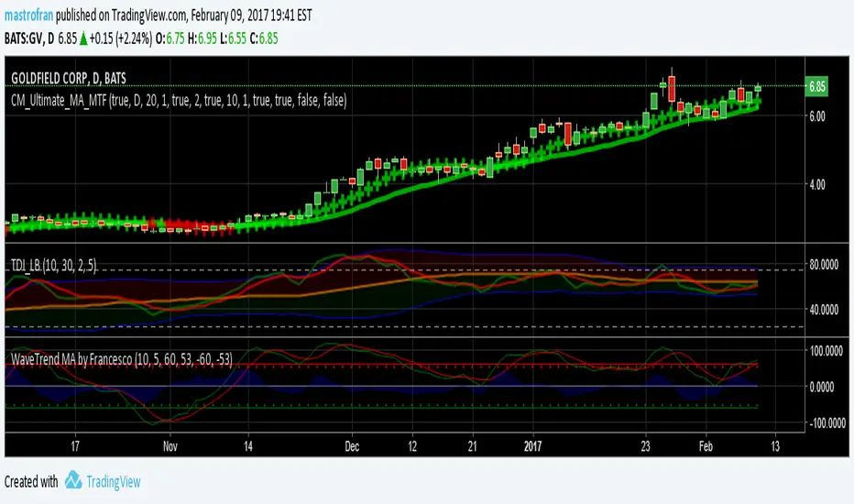Click the 23 date axis label
The image size is (854, 504).
coord(645,447)
